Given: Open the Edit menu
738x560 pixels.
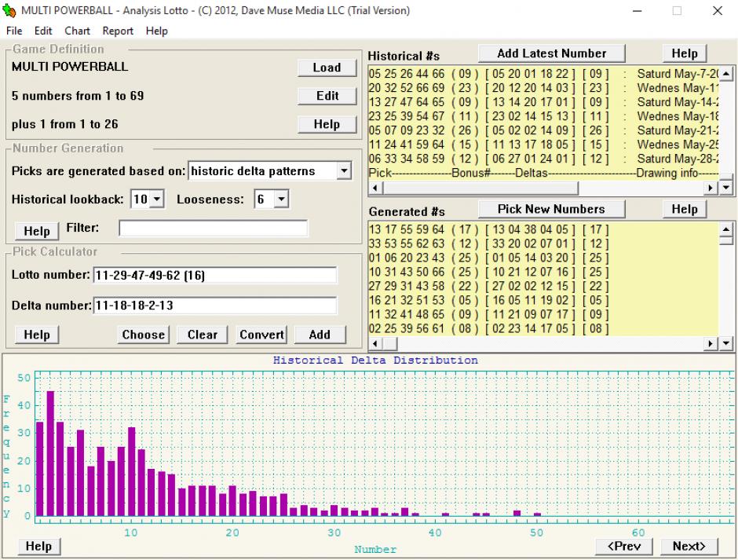Looking at the screenshot, I should click(43, 31).
